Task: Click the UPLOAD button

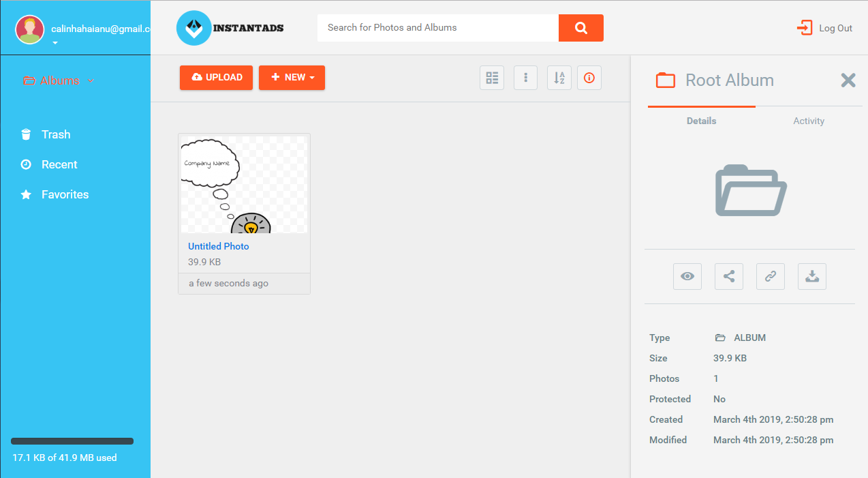Action: coord(216,78)
